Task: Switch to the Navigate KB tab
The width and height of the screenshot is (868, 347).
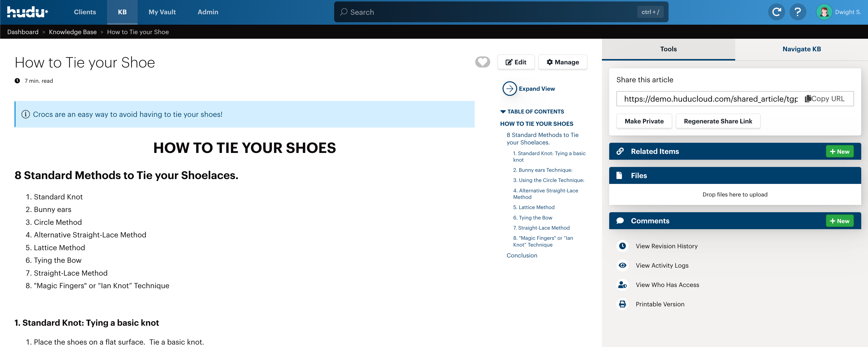Action: (x=802, y=49)
